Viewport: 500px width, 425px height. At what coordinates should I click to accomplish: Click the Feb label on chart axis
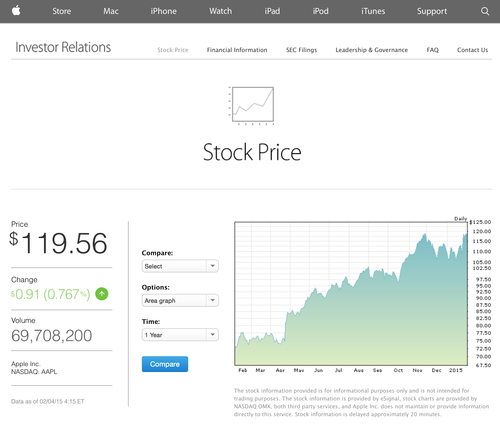(x=243, y=370)
